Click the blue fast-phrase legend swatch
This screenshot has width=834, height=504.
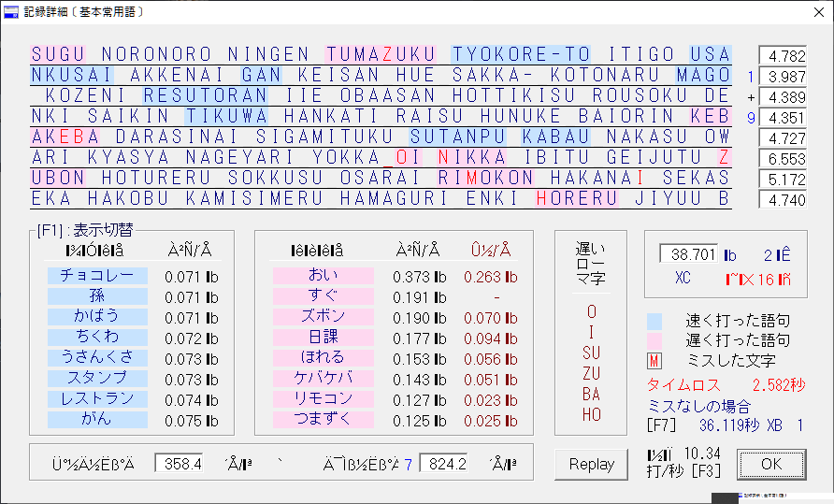(x=654, y=321)
